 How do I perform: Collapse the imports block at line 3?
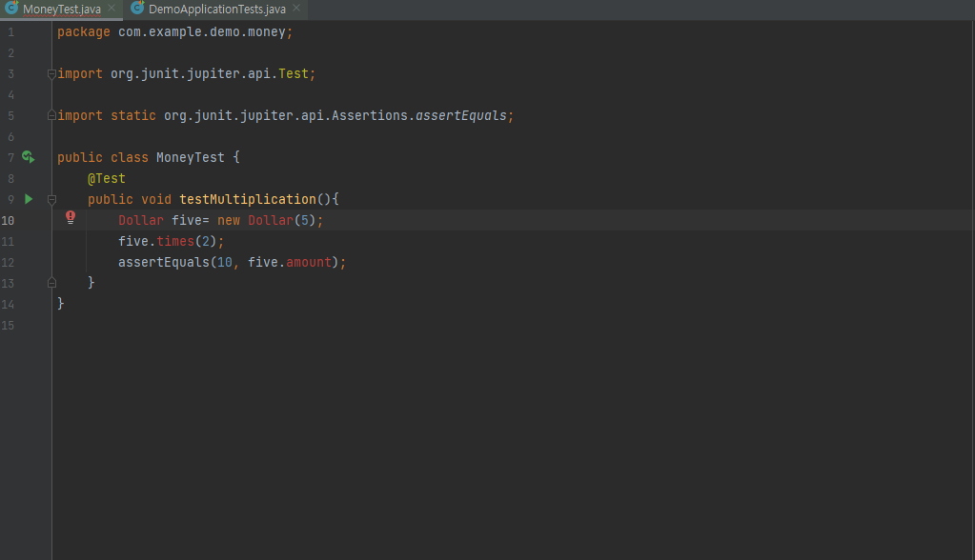click(x=51, y=74)
